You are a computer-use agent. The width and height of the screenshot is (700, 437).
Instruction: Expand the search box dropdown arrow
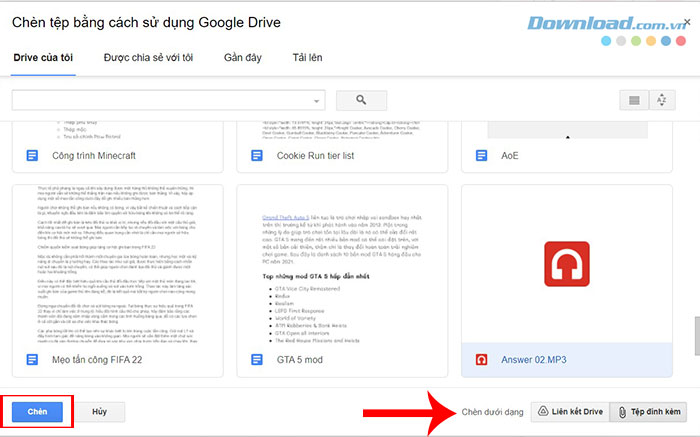click(317, 100)
